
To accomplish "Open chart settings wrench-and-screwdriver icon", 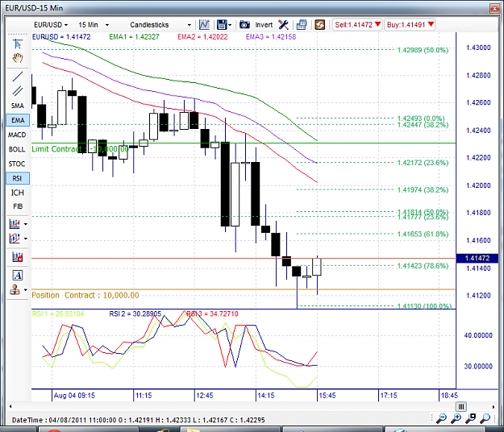I will (283, 25).
